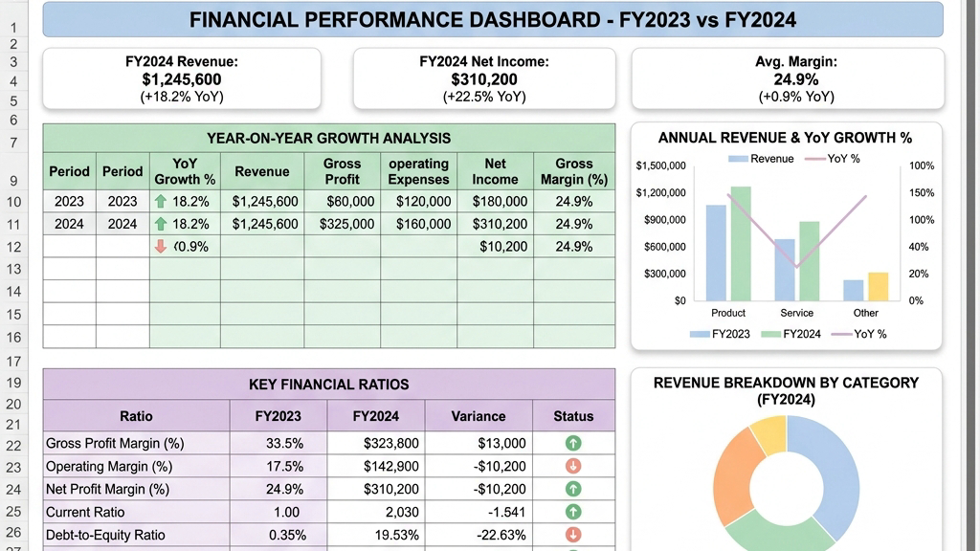Click the blue donut chart segment
980x551 pixels.
point(831,474)
